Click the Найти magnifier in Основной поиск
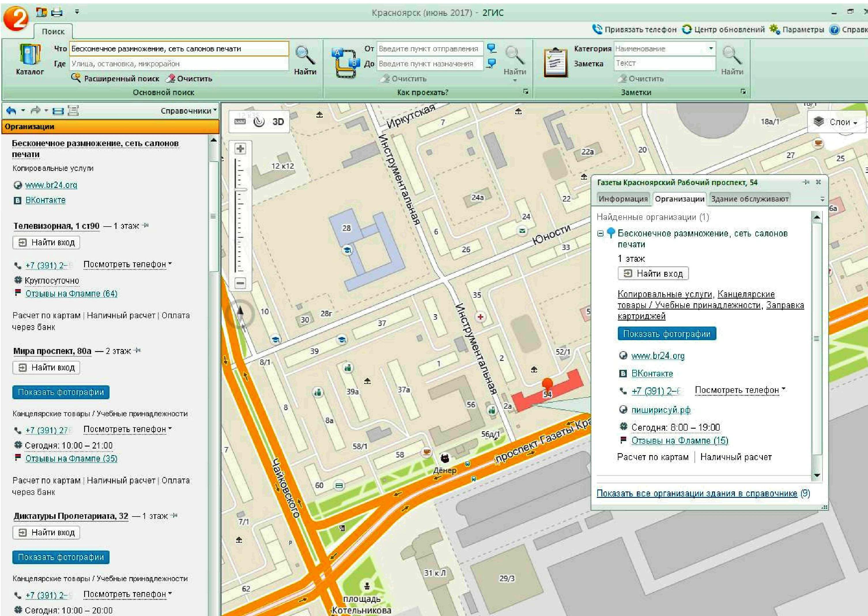 305,60
